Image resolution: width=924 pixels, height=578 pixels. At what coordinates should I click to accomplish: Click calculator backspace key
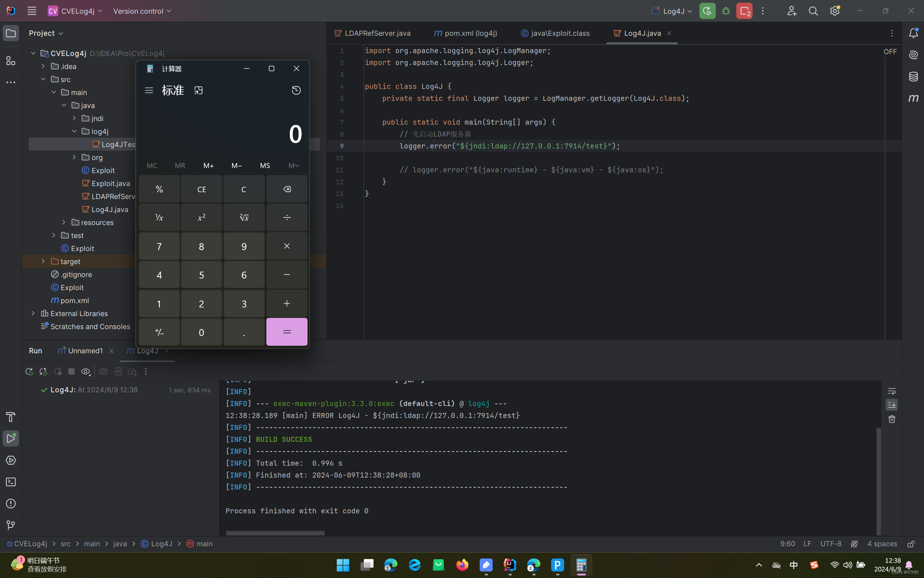point(287,189)
